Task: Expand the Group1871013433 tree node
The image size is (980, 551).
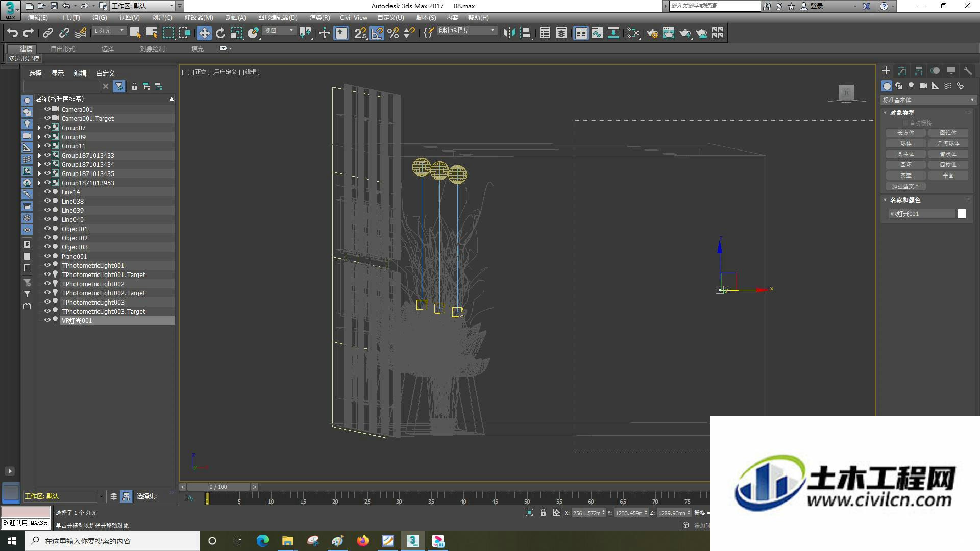Action: coord(39,155)
